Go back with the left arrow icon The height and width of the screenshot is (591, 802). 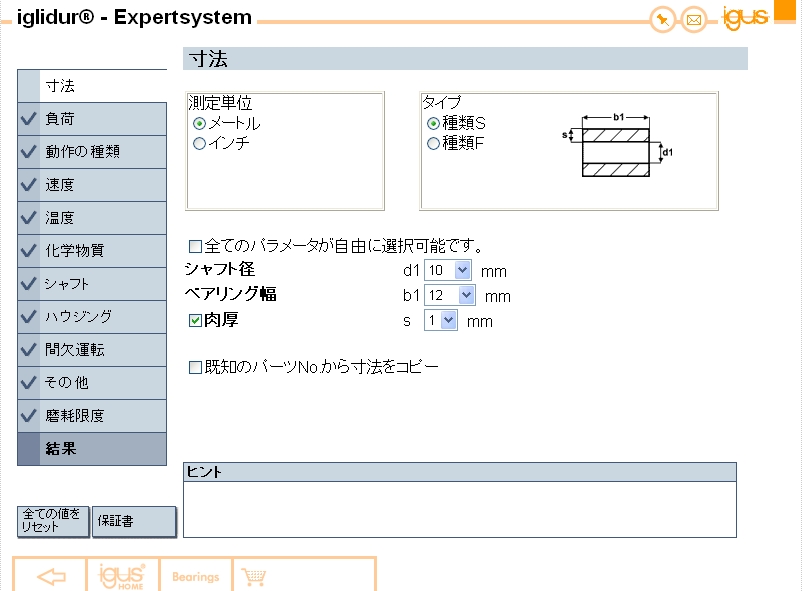(x=51, y=577)
